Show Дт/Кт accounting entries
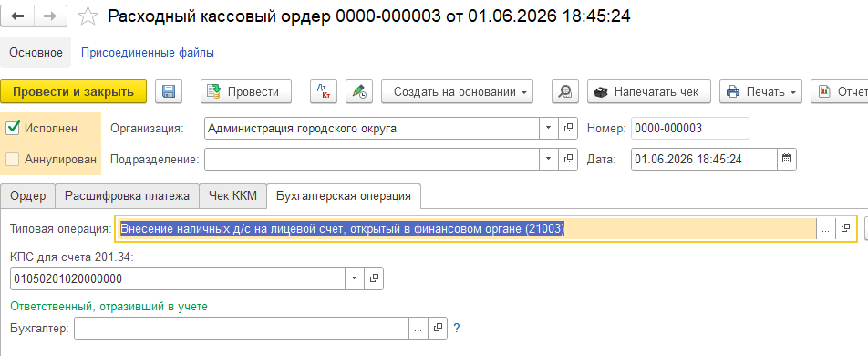 point(324,91)
